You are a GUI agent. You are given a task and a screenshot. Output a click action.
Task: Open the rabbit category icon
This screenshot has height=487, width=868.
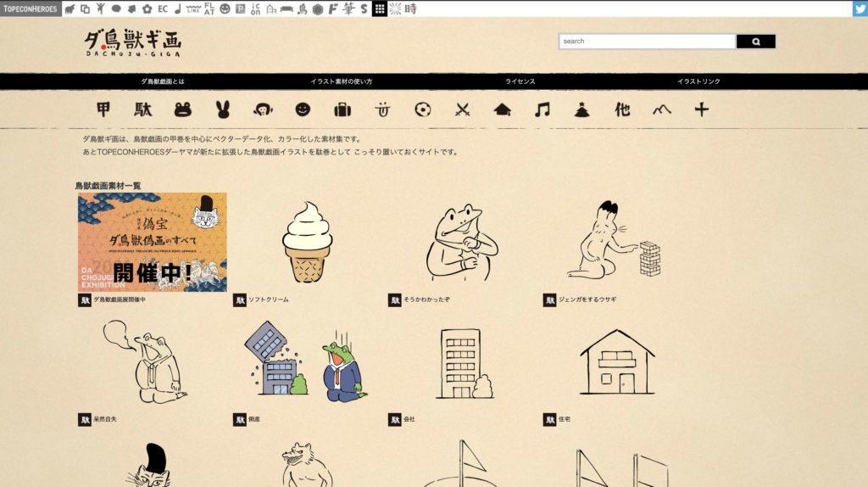pos(223,109)
